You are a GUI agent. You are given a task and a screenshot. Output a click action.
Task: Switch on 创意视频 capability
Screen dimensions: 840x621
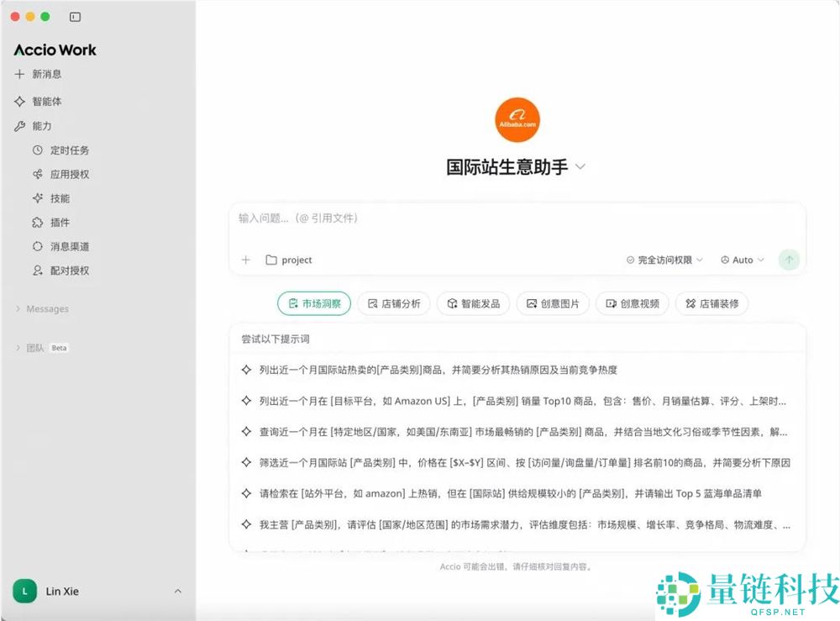tap(632, 303)
